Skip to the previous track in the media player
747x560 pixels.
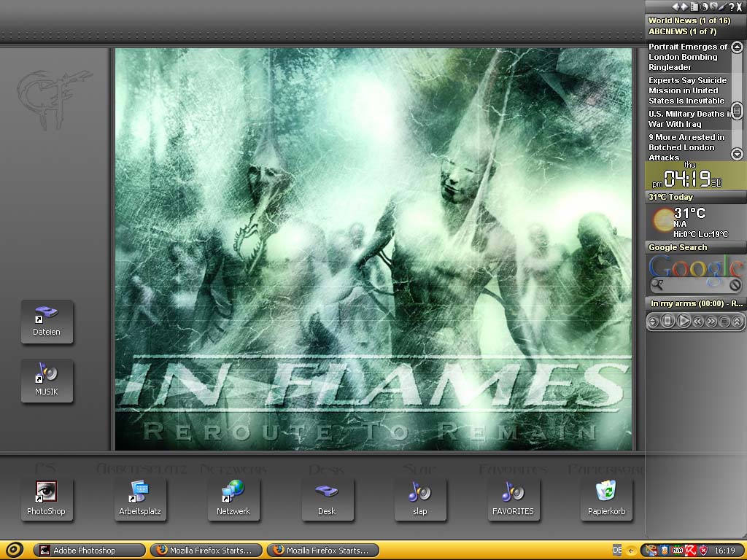[698, 322]
